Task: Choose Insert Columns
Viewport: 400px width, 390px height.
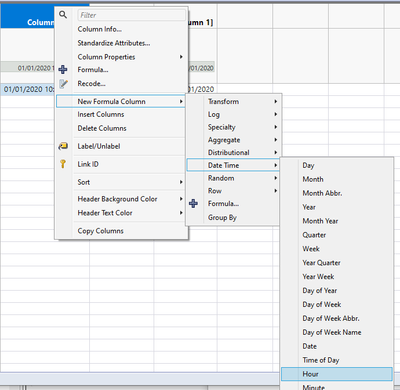Action: (x=101, y=114)
